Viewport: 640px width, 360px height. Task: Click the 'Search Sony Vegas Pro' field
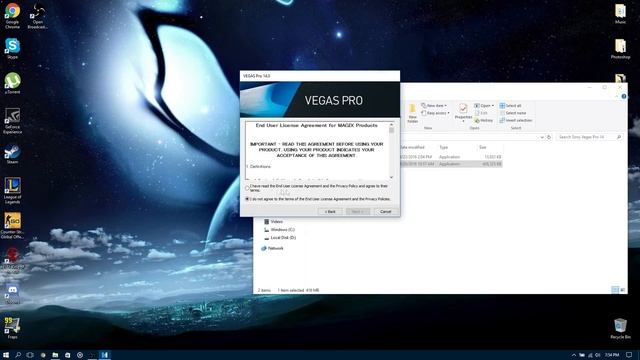tap(589, 137)
